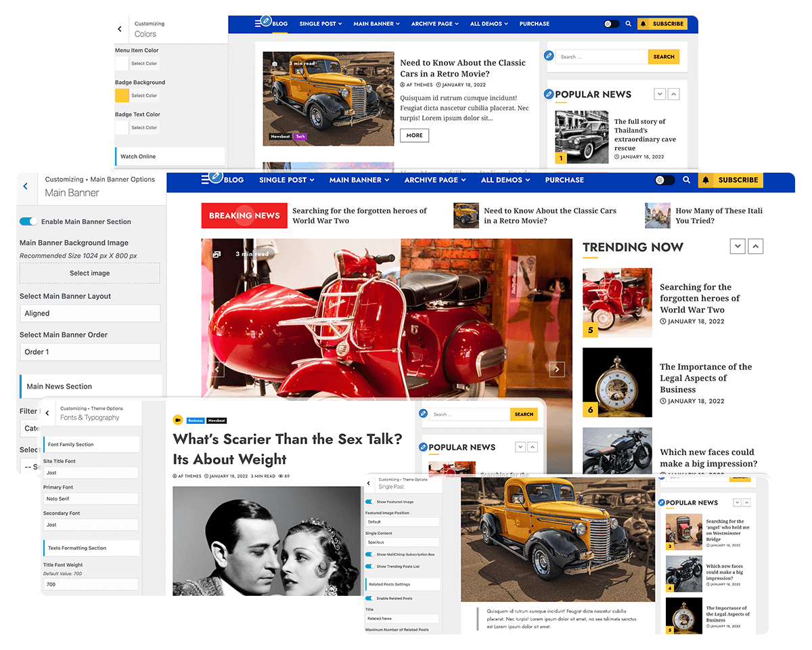The image size is (812, 650).
Task: Click Popular News up arrow in Colors window
Action: click(x=673, y=94)
